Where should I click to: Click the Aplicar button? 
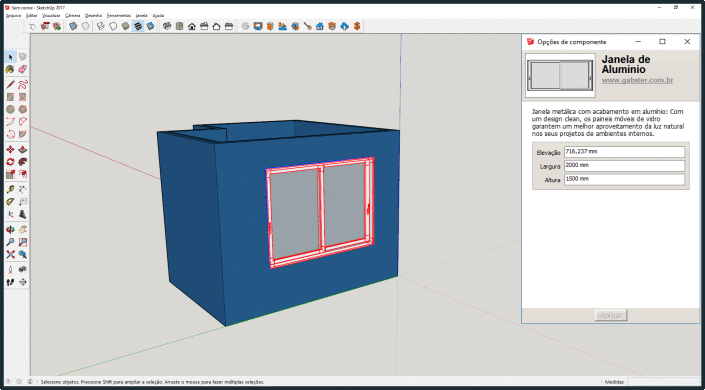[611, 315]
